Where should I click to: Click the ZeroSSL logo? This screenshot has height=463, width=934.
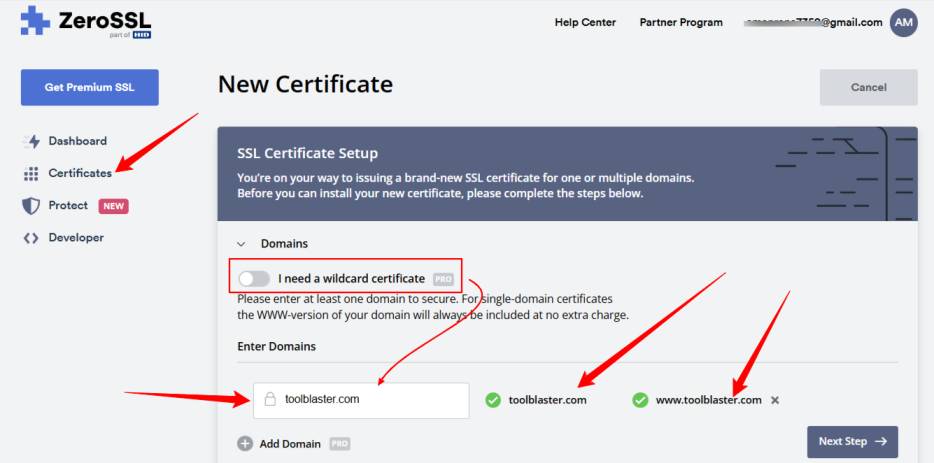[x=86, y=22]
